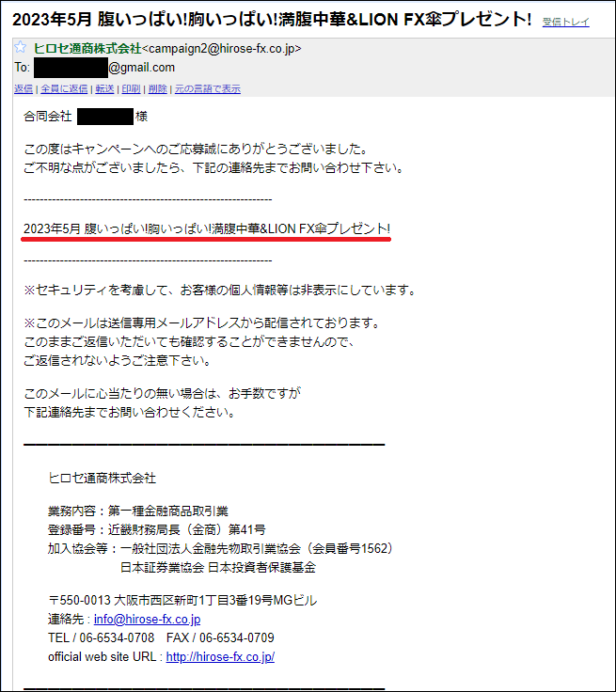This screenshot has width=616, height=692.
Task: Click the 印刷 print link
Action: tap(131, 88)
